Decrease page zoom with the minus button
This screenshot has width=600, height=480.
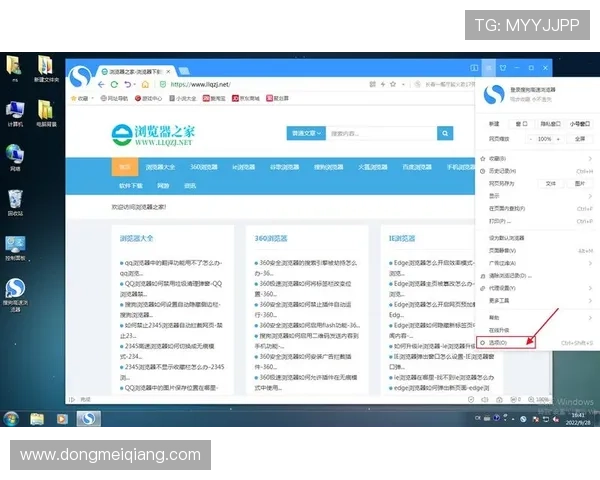click(x=530, y=139)
